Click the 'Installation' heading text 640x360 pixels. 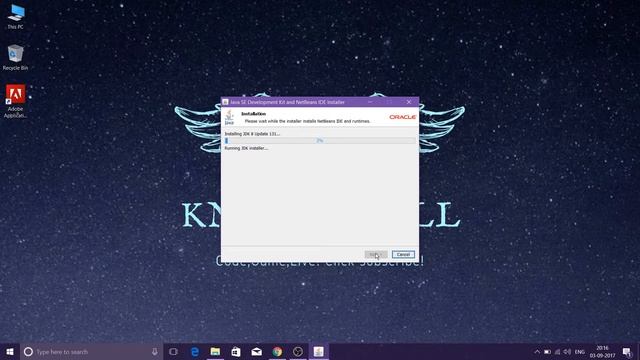click(253, 114)
